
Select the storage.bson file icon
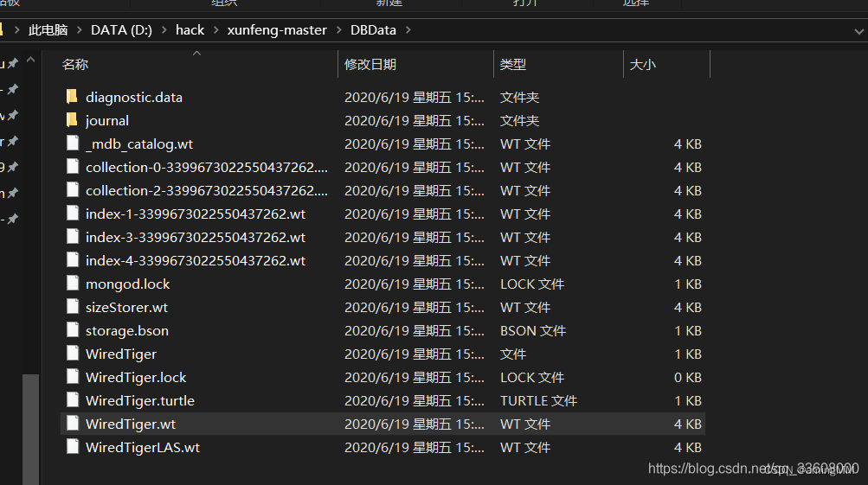click(73, 330)
